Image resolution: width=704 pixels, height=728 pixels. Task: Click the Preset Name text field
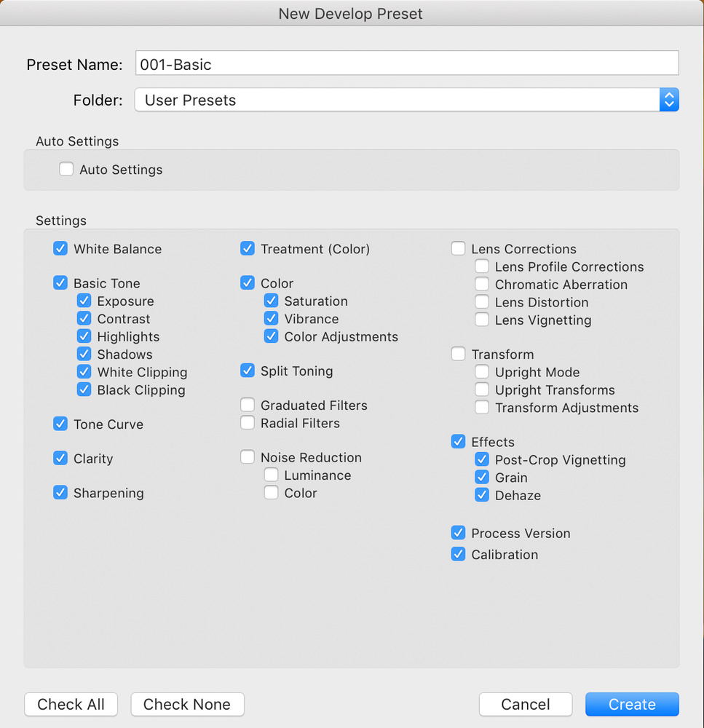(x=407, y=63)
